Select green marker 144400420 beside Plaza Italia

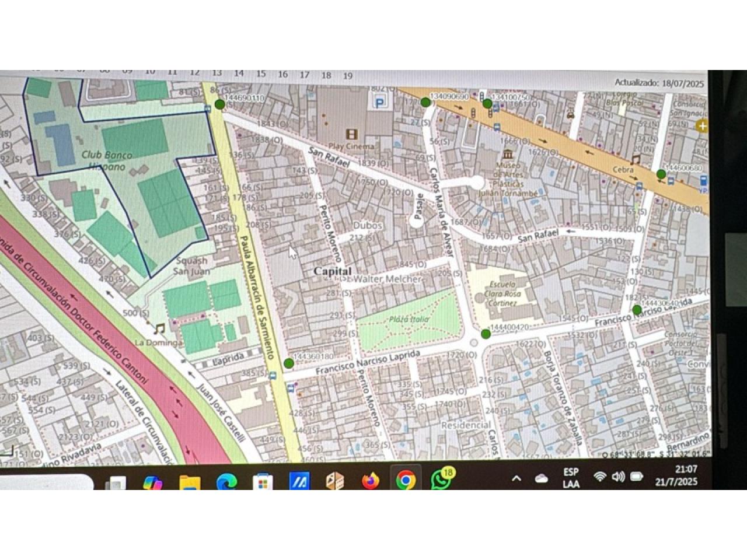pos(486,334)
